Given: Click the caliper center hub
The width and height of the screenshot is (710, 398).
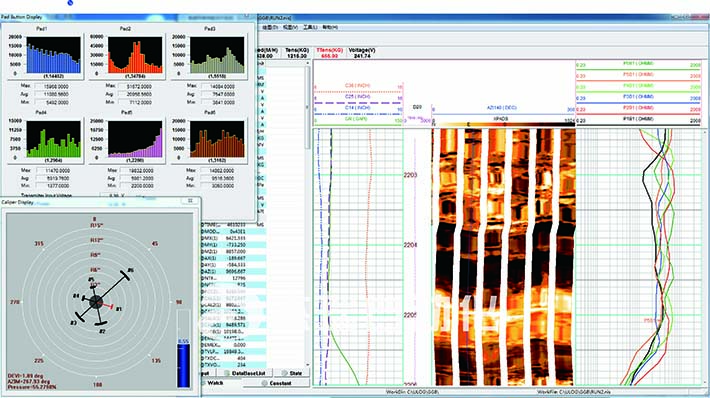Looking at the screenshot, I should (96, 302).
